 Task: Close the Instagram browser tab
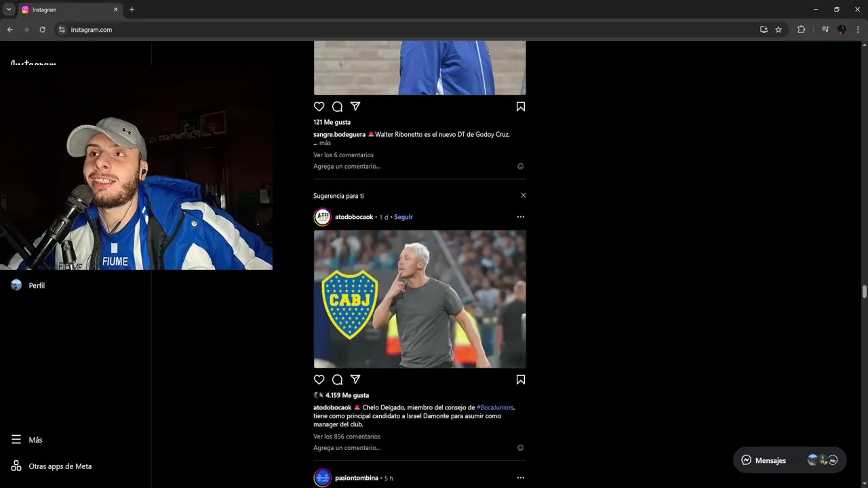coord(115,9)
